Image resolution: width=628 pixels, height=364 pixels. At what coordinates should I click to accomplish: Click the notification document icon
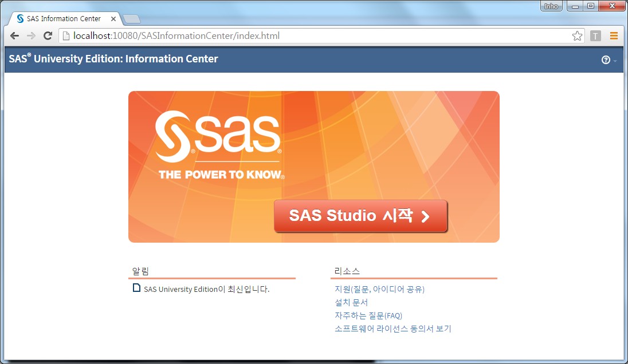(136, 288)
